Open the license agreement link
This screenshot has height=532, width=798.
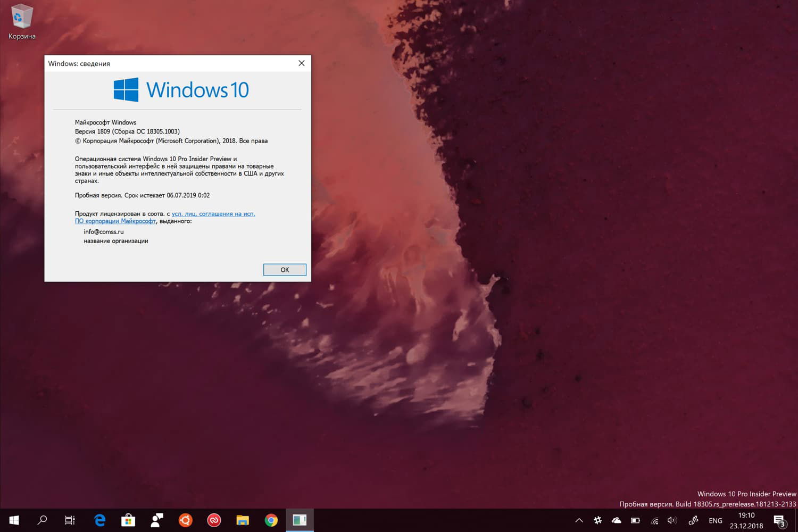pos(213,213)
